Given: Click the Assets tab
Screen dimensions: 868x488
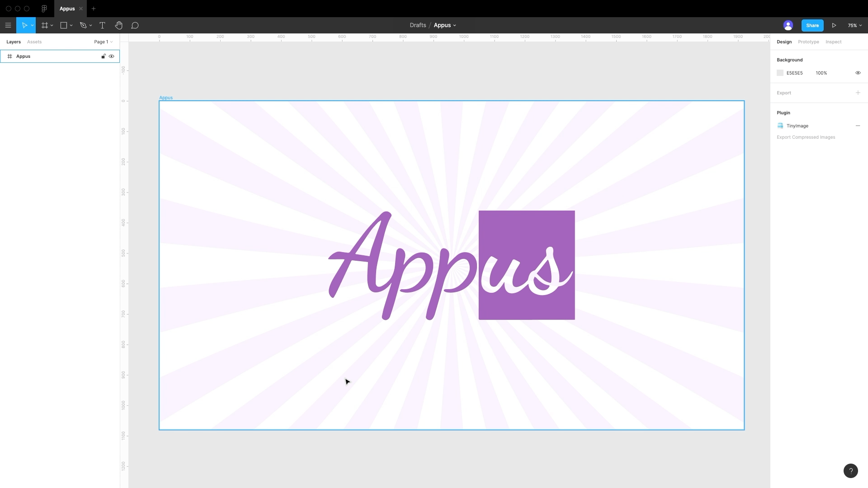Looking at the screenshot, I should tap(34, 42).
